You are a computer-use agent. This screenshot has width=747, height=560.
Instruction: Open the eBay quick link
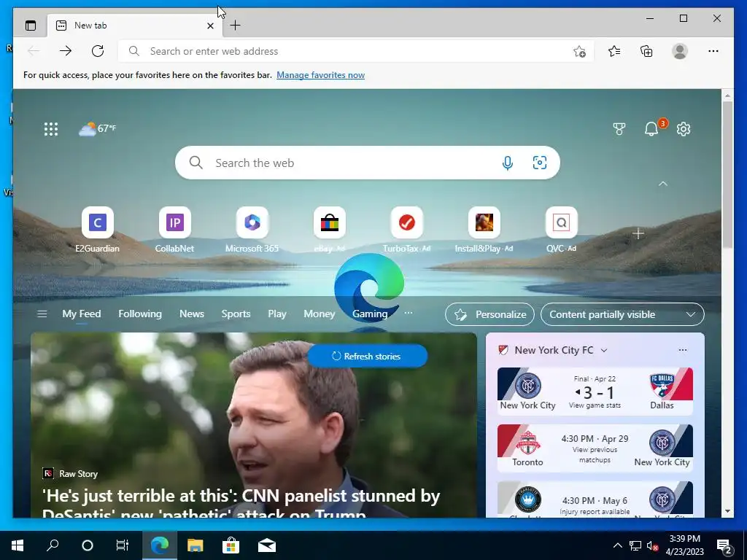tap(329, 230)
